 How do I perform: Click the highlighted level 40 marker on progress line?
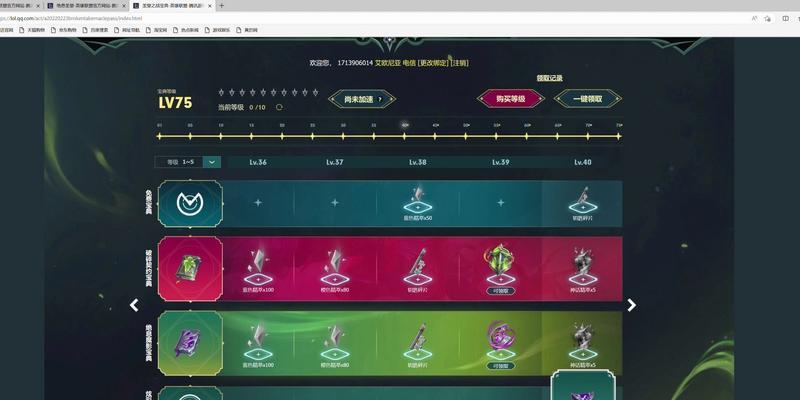click(404, 136)
